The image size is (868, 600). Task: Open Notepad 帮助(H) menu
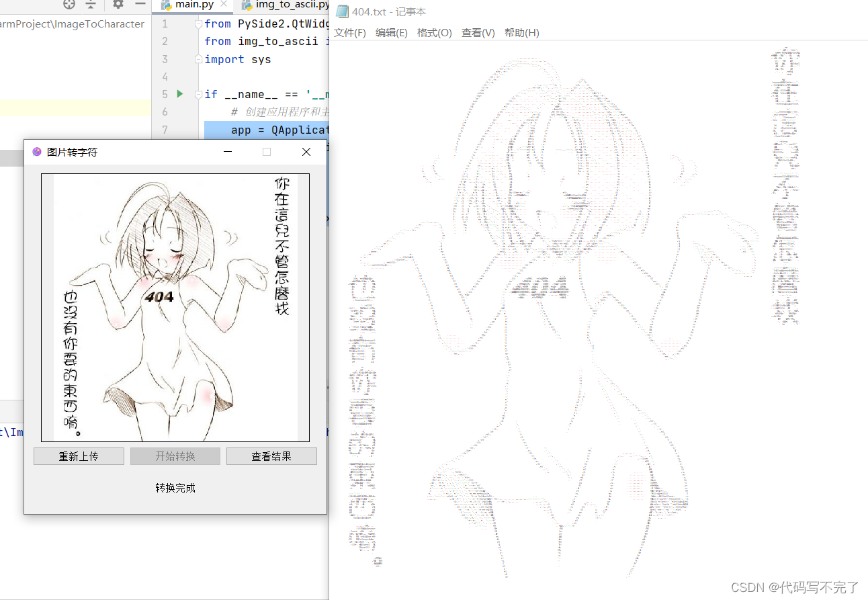(522, 33)
